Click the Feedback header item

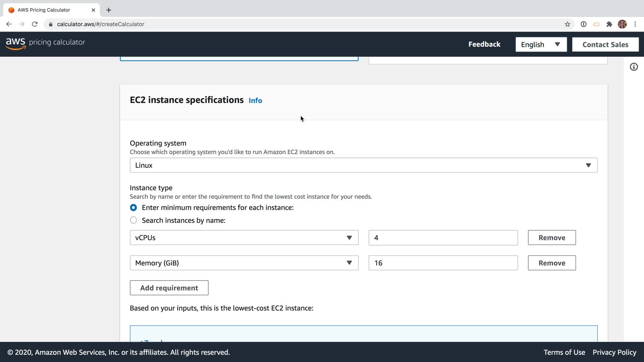(484, 44)
